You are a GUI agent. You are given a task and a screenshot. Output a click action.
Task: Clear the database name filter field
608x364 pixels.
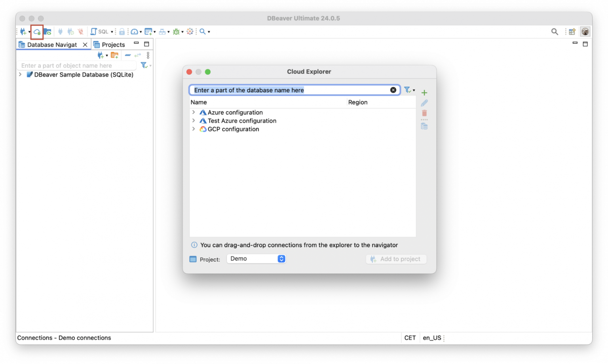[393, 90]
